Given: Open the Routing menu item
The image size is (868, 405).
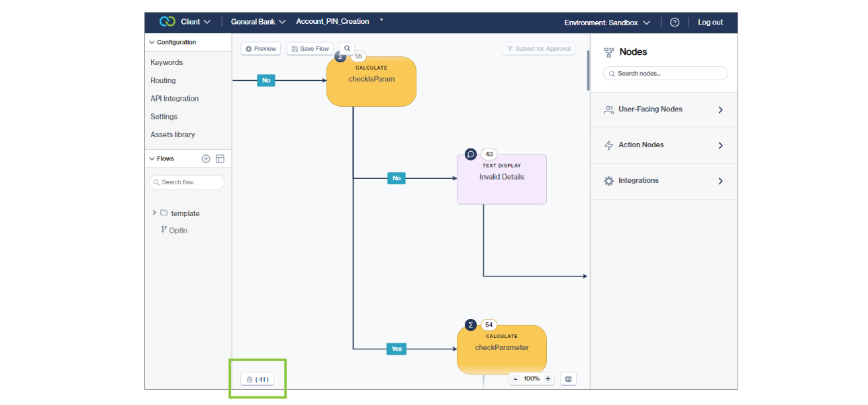Looking at the screenshot, I should click(x=163, y=80).
